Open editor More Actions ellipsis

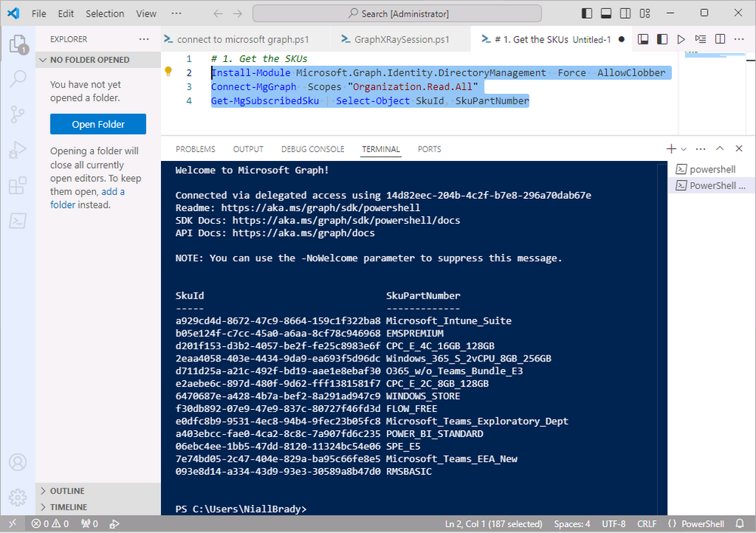click(x=739, y=39)
